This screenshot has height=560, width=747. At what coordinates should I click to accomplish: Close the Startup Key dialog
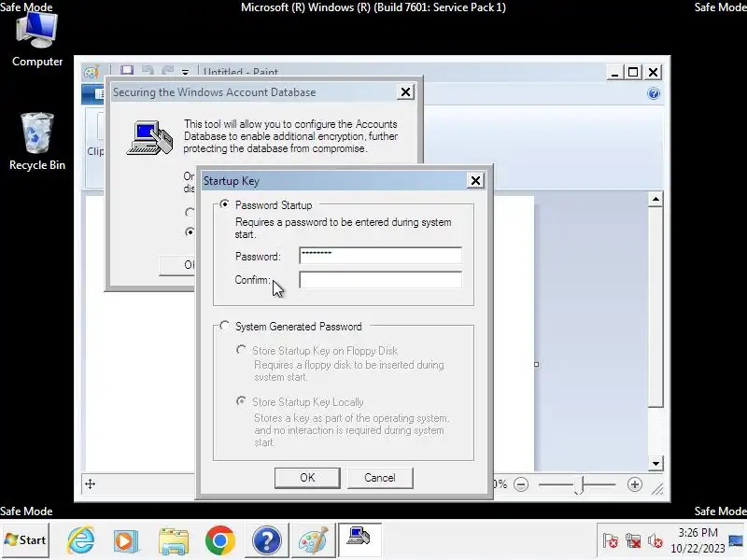475,180
